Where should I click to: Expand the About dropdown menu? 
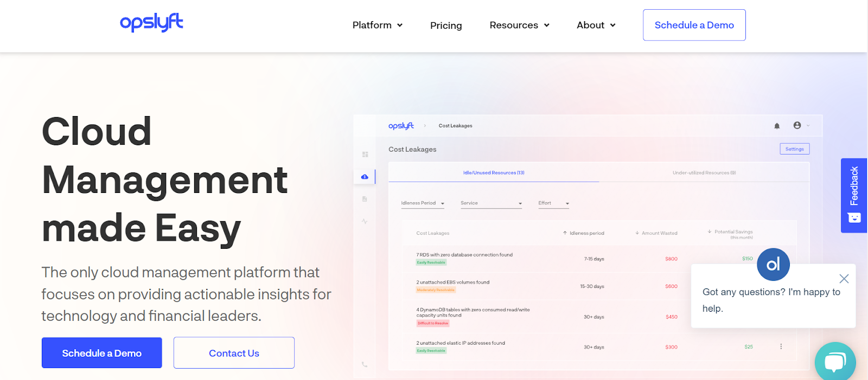click(596, 25)
